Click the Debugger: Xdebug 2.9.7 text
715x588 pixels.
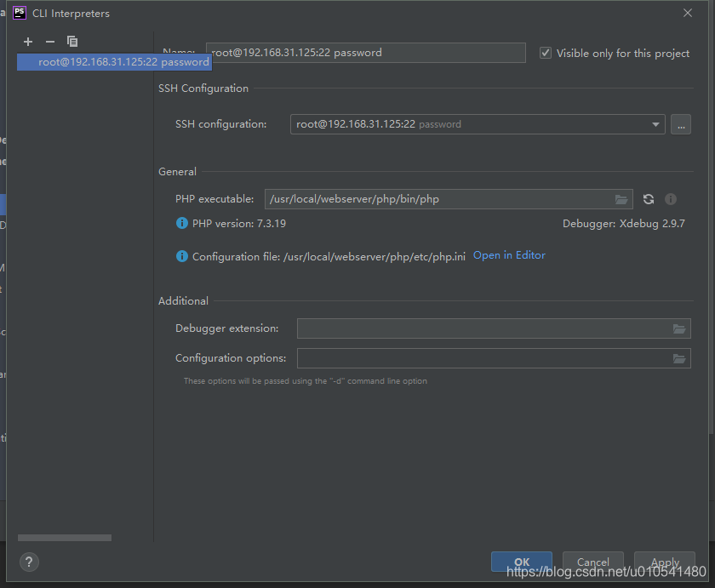[623, 223]
